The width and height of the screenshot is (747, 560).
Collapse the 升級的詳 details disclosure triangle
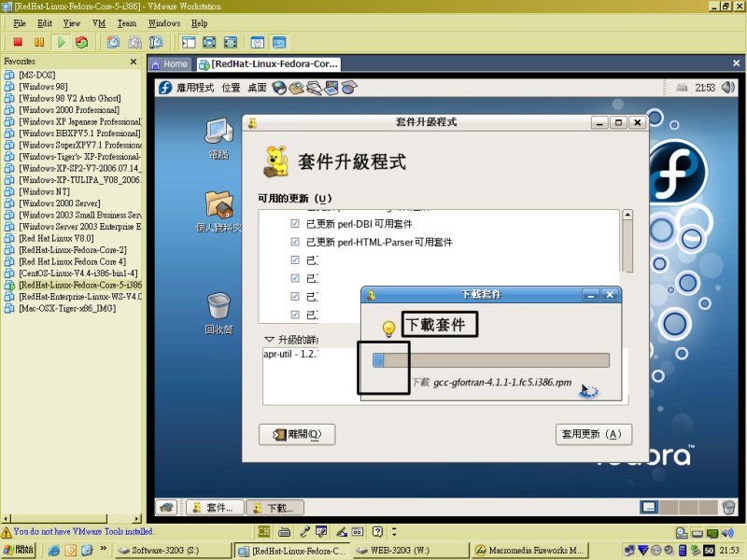point(269,340)
